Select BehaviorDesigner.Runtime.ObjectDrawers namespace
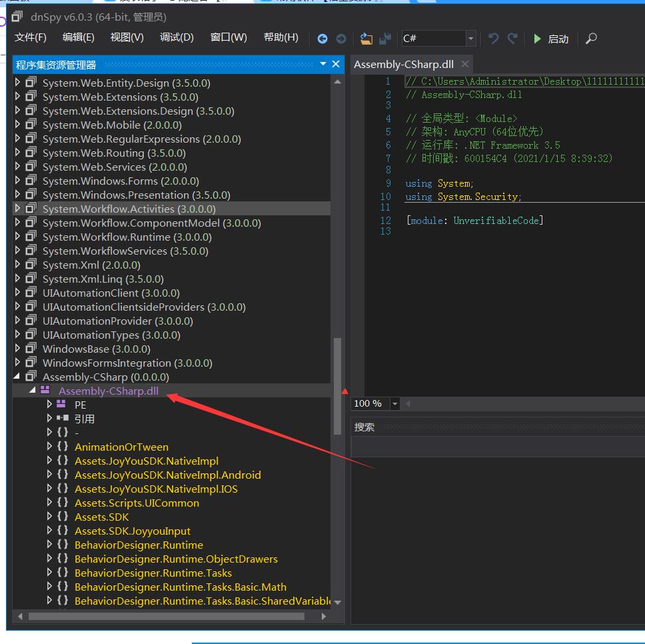 click(x=176, y=559)
